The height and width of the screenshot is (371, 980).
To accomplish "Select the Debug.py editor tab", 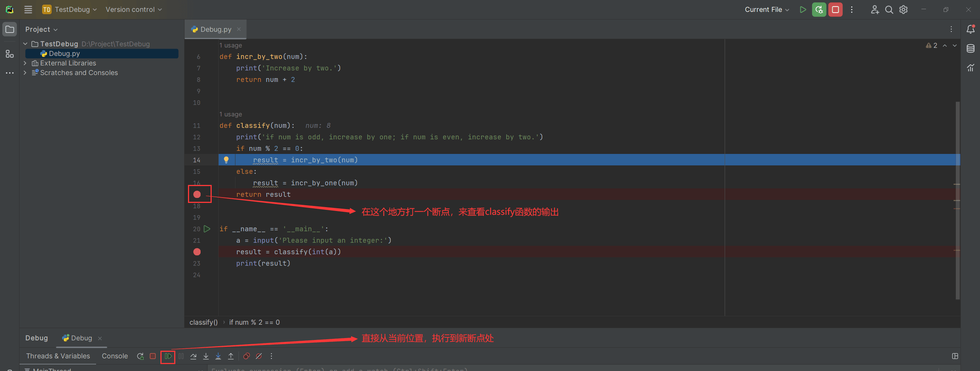I will [x=216, y=29].
